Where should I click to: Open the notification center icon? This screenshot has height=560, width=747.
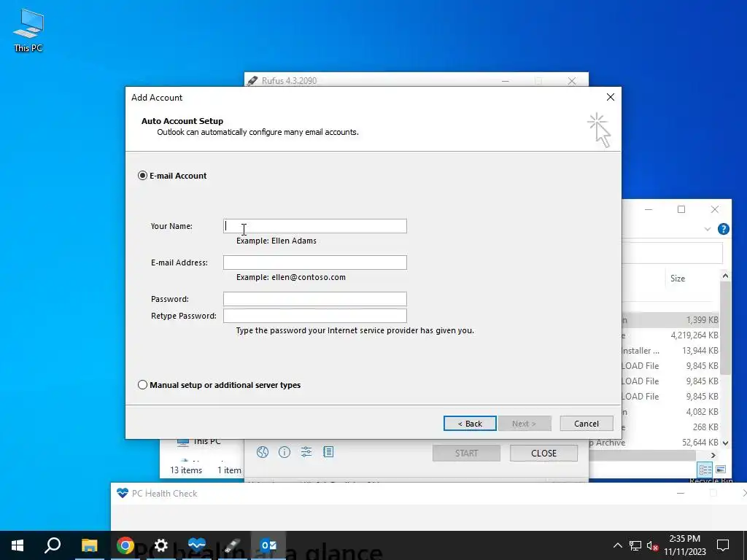tap(723, 545)
